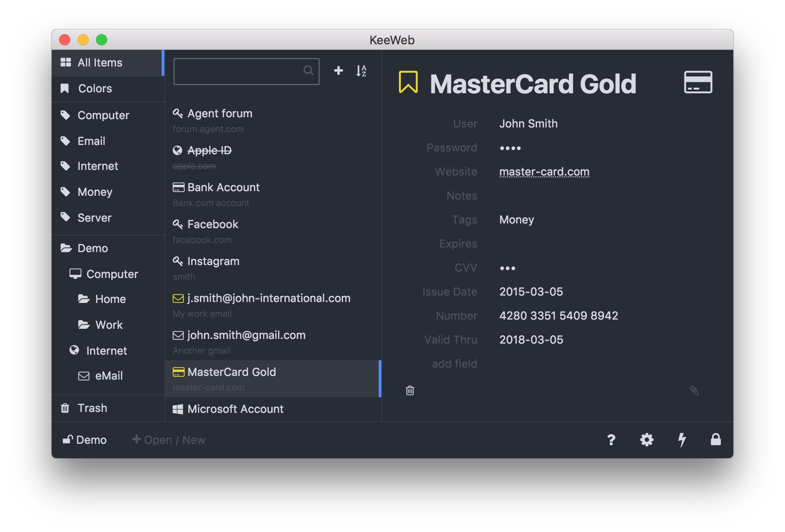Open the Colors filter
Screen dimensions: 785x532
[108, 89]
